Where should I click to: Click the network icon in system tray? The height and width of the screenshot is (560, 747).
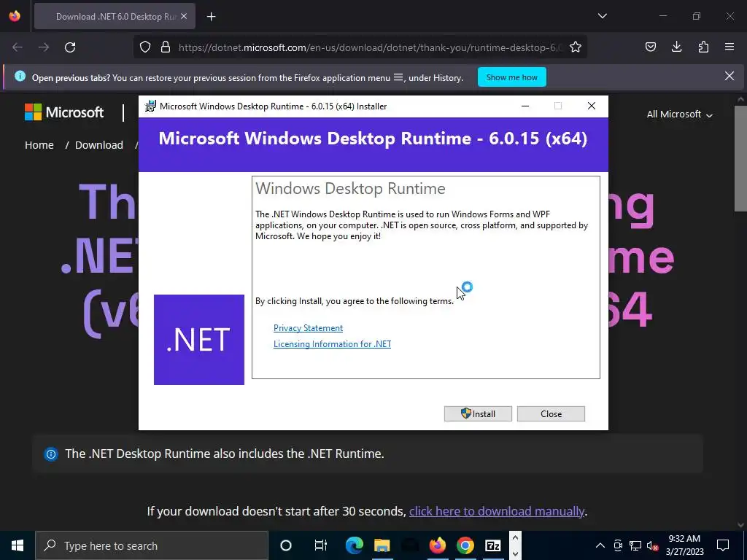[x=635, y=545]
